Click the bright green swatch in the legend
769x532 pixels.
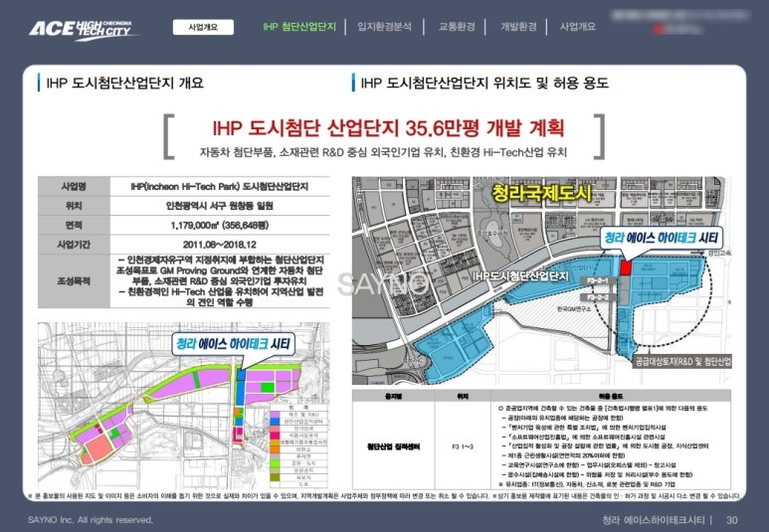point(276,462)
